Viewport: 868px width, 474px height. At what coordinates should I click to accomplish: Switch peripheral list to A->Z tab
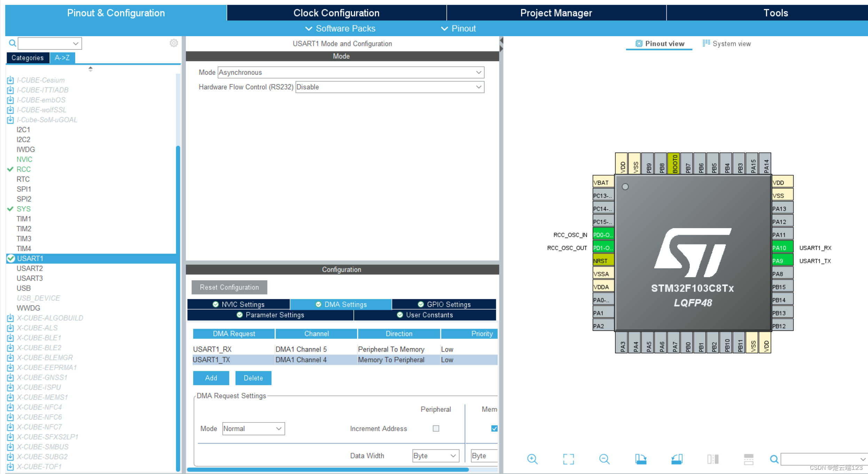(62, 58)
